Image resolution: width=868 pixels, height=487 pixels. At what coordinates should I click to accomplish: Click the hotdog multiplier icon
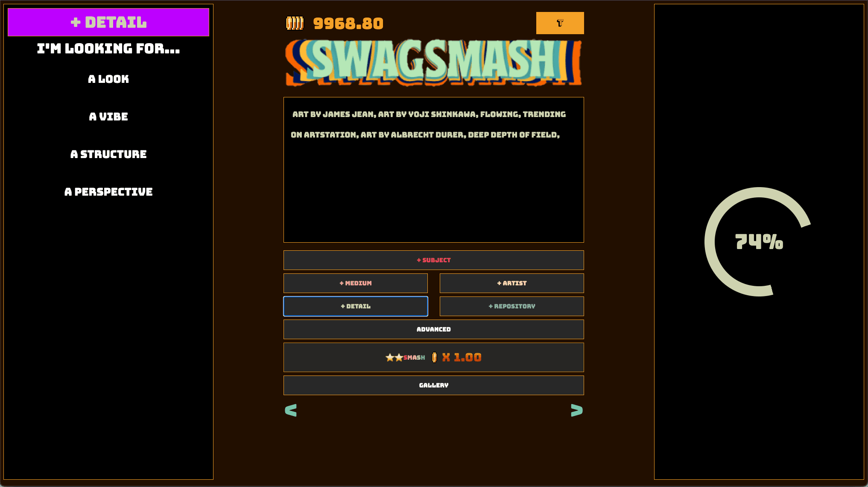point(434,357)
